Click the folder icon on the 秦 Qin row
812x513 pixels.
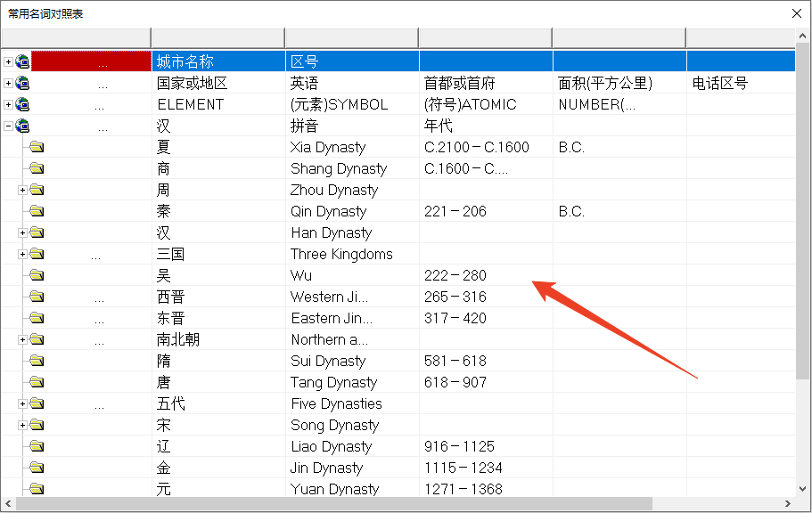36,211
